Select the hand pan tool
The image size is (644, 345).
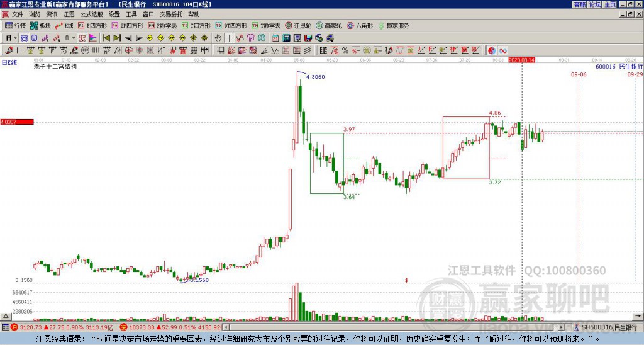pyautogui.click(x=218, y=38)
